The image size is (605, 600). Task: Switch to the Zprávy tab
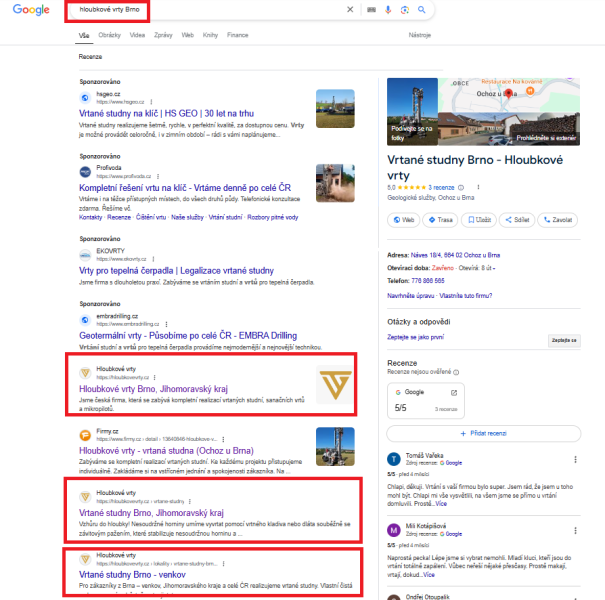tap(163, 35)
